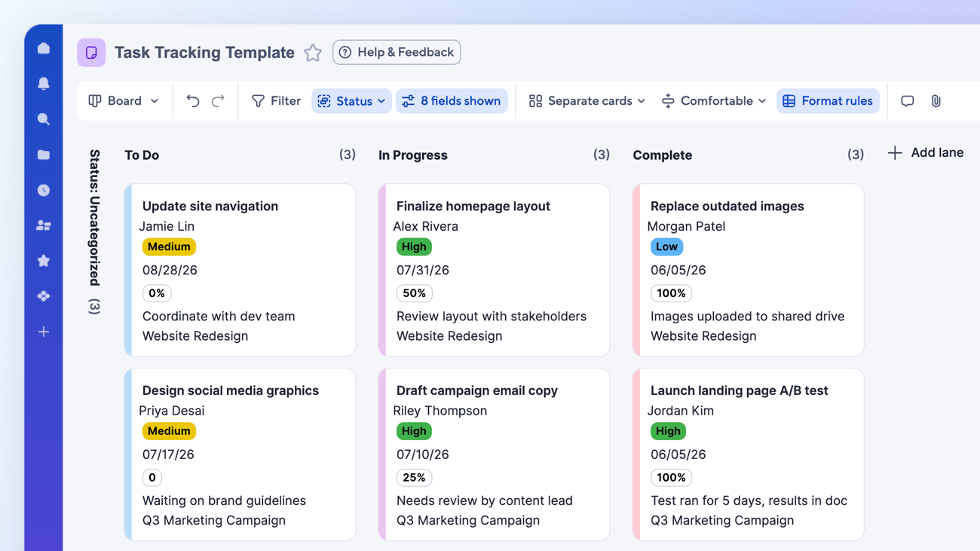Click the 50% progress chip on Finalize homepage layout

point(414,293)
